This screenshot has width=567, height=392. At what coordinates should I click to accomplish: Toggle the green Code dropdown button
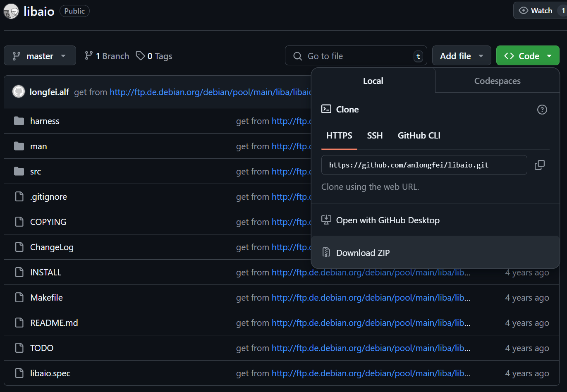click(528, 55)
